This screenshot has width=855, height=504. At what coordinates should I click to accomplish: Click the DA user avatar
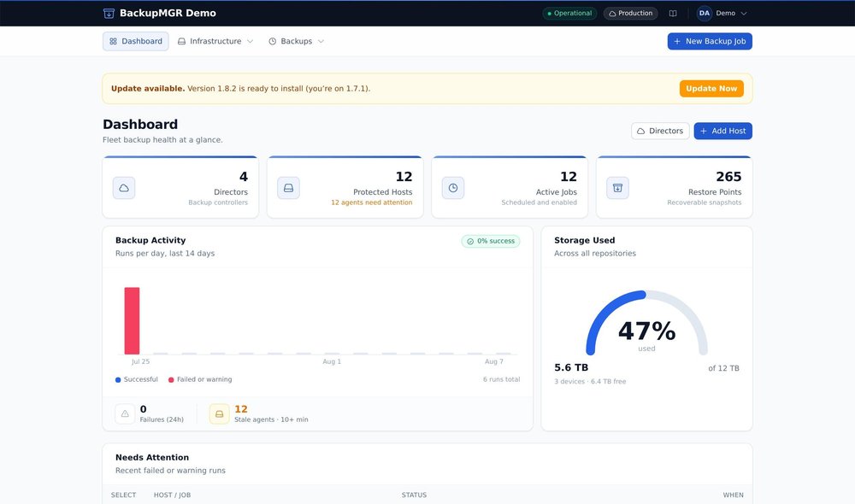[704, 13]
